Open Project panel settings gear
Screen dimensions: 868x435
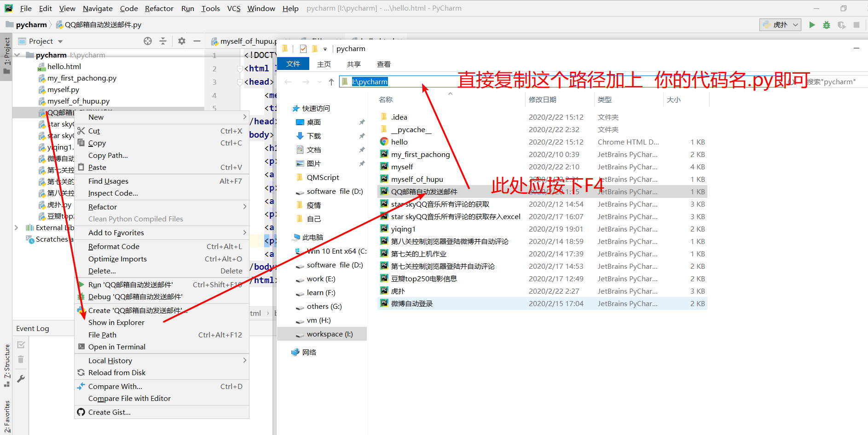point(182,41)
